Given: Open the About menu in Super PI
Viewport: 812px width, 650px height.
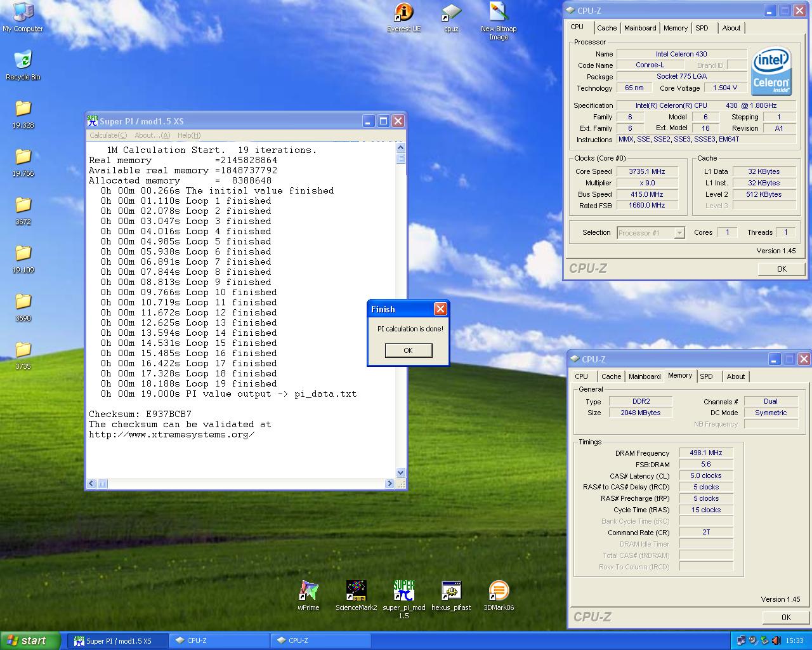Looking at the screenshot, I should tap(152, 135).
